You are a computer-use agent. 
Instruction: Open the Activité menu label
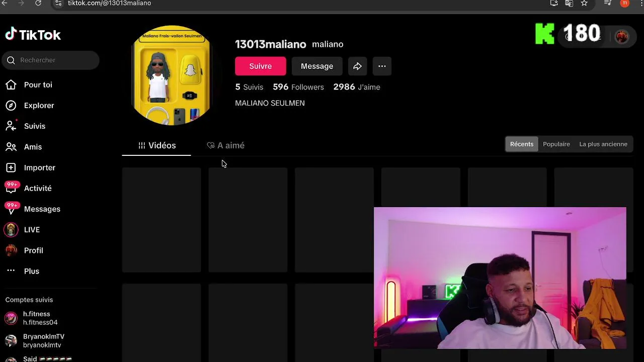(x=38, y=189)
